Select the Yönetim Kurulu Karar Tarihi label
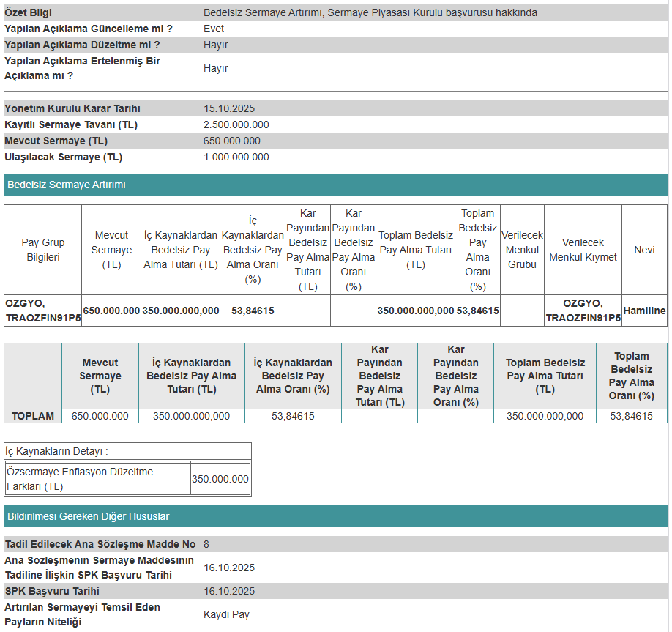 (x=72, y=108)
